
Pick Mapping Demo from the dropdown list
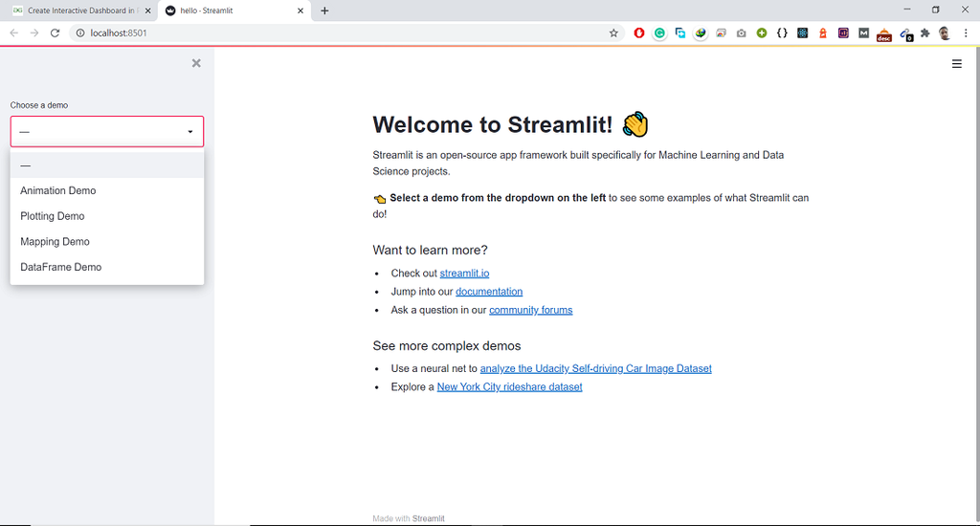pos(107,242)
